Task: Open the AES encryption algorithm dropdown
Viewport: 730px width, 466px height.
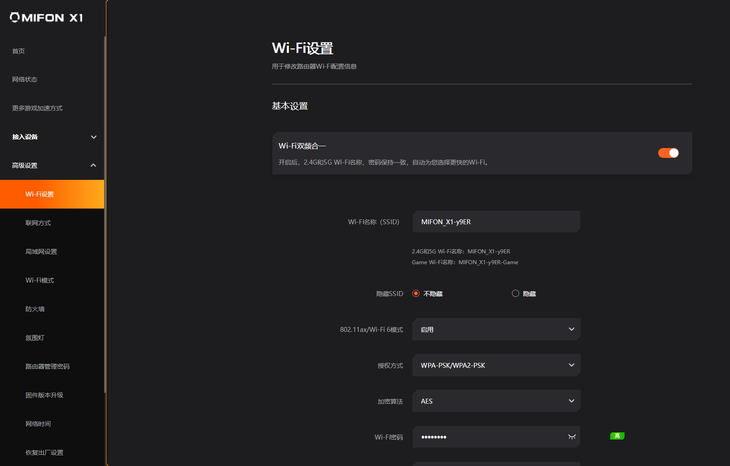Action: (x=496, y=401)
